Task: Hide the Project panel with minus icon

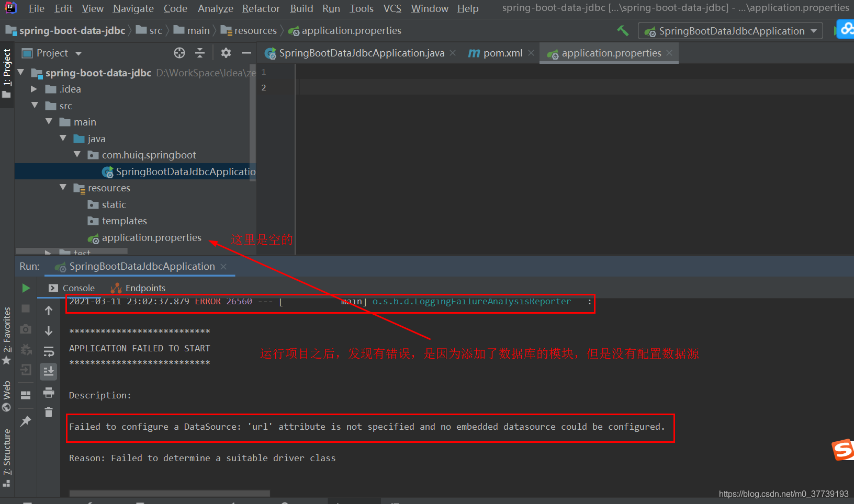Action: pyautogui.click(x=246, y=53)
